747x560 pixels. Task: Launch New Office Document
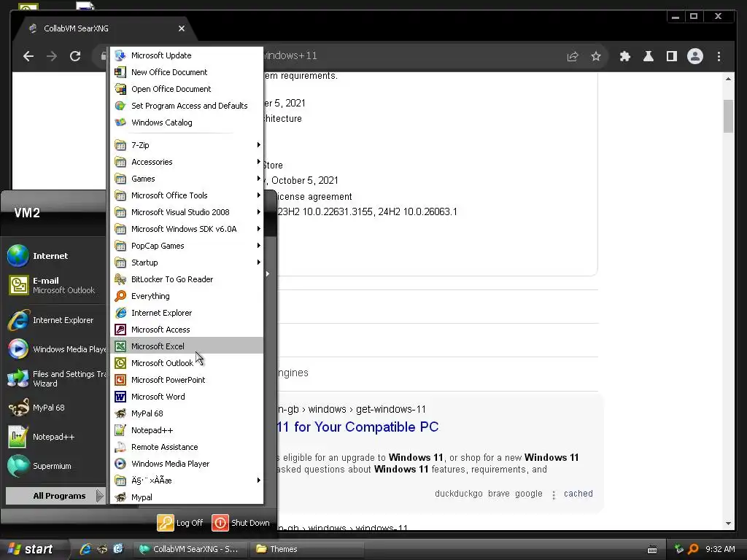point(186,72)
